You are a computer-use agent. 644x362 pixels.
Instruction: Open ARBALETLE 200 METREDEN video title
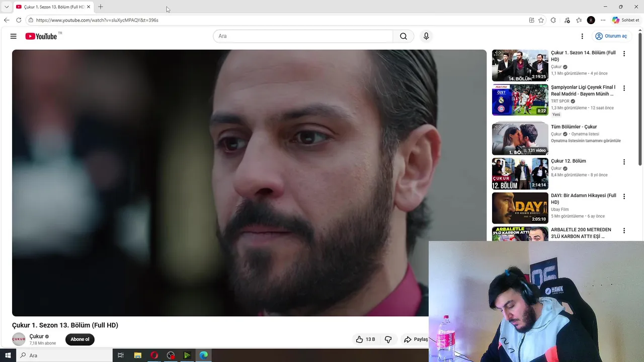[581, 233]
